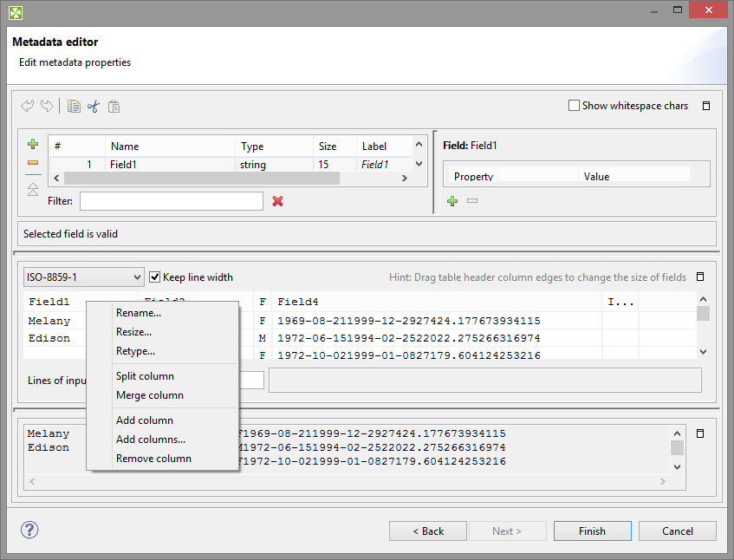Screen dimensions: 734x560
Task: Select Merge column menu entry
Action: click(x=149, y=395)
